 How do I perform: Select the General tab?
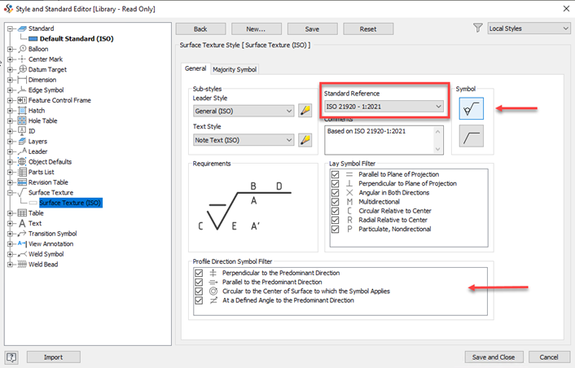(x=195, y=69)
